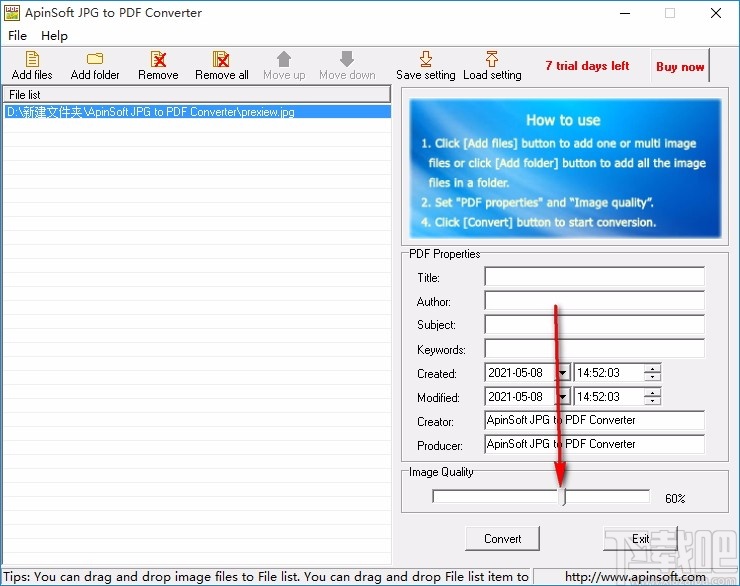The width and height of the screenshot is (740, 586).
Task: Decrease the Modified time with down spinner
Action: click(652, 401)
